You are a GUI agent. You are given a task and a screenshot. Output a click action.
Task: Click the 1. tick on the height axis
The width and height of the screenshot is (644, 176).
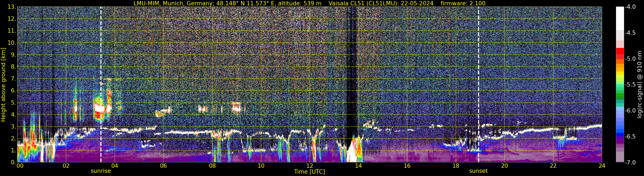click(x=13, y=150)
